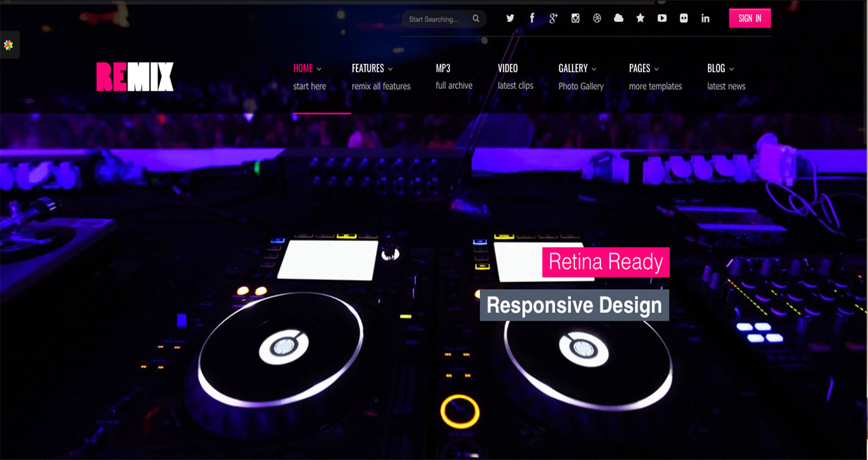
Task: Click the search magnifier icon
Action: [476, 19]
